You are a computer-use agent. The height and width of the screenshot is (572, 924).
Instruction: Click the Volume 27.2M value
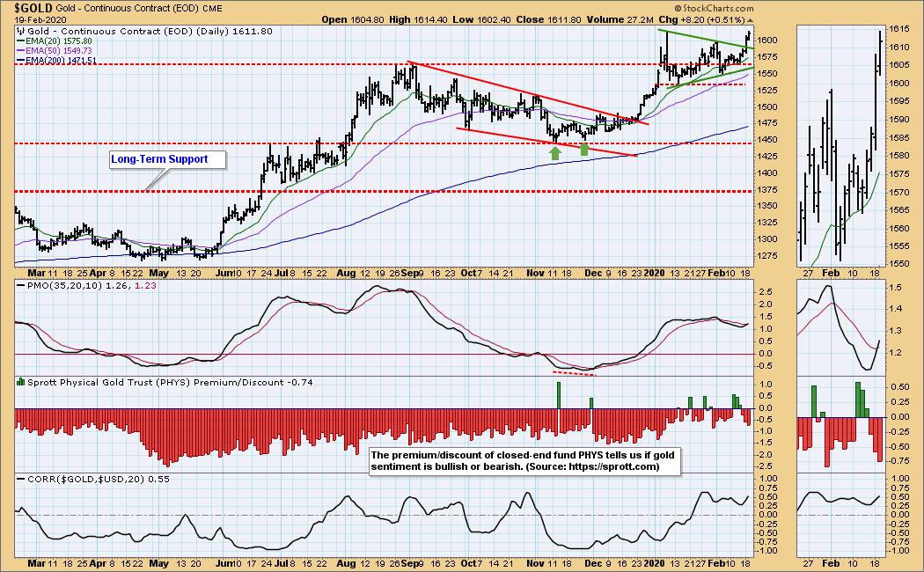pyautogui.click(x=619, y=19)
